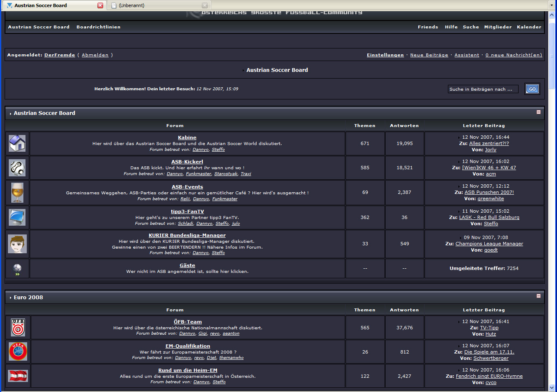
Task: Open the ASB-Kickerl forum
Action: tap(187, 162)
